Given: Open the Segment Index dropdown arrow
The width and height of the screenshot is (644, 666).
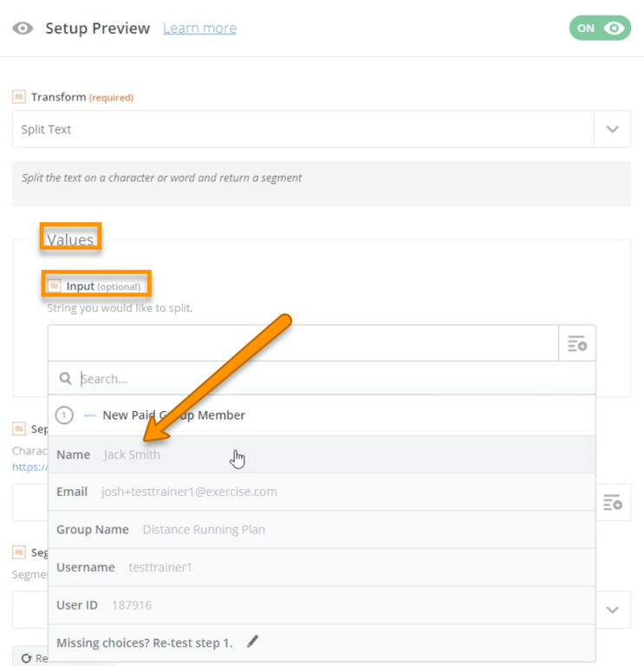Looking at the screenshot, I should (613, 610).
